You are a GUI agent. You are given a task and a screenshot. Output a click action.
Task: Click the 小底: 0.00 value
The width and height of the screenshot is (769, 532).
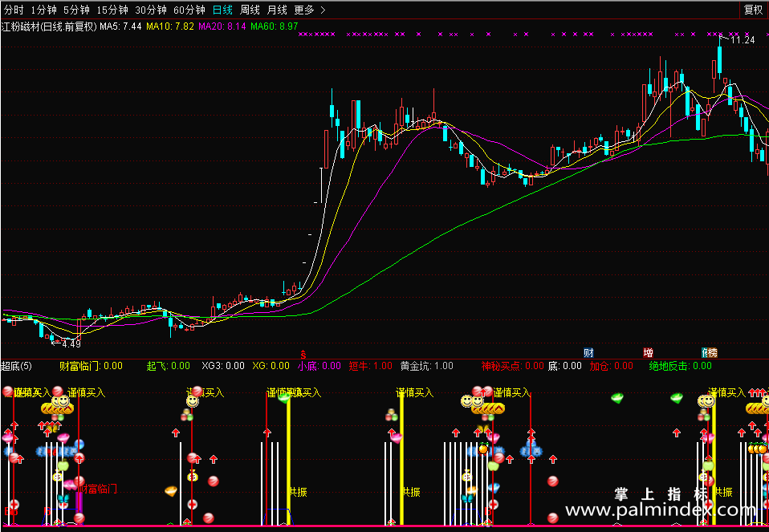coord(319,366)
